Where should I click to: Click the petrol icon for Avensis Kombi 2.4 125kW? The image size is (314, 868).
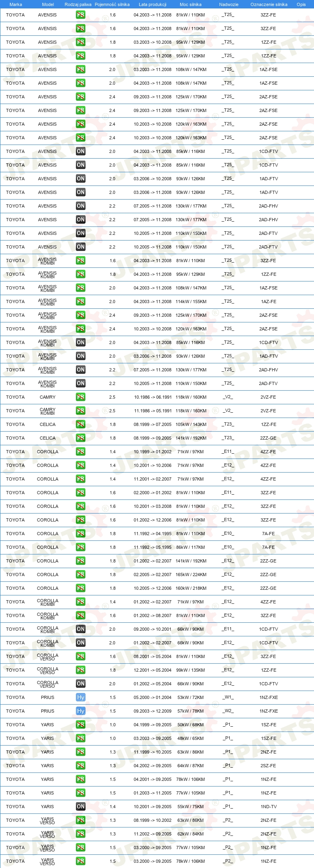(x=81, y=315)
